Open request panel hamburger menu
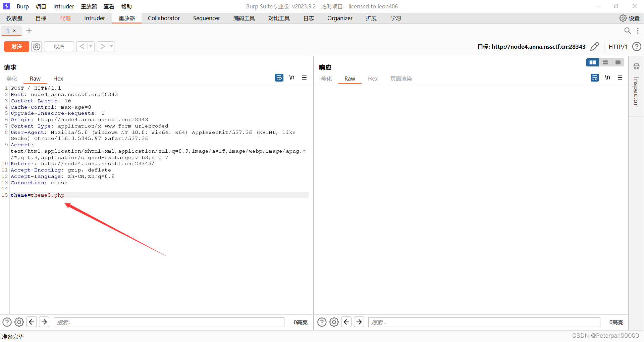Image resolution: width=644 pixels, height=342 pixels. click(304, 78)
